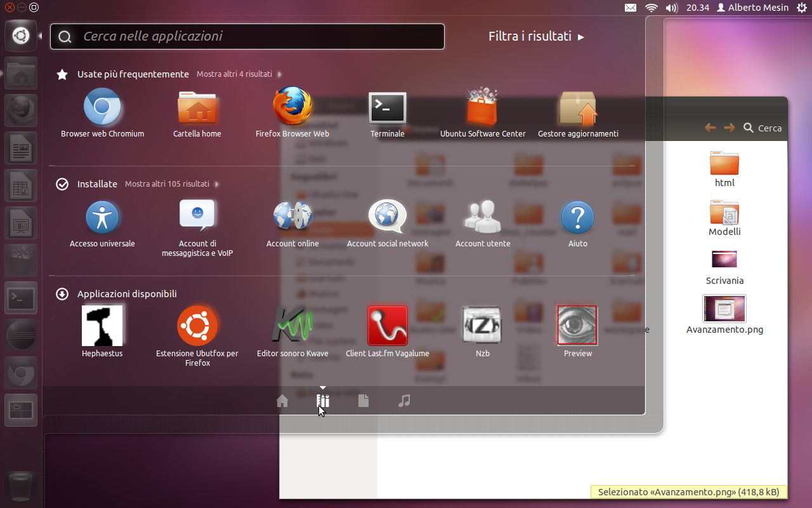Screen dimensions: 812x508
Task: Collapse the Dash using the triangle arrow
Action: pyautogui.click(x=323, y=387)
